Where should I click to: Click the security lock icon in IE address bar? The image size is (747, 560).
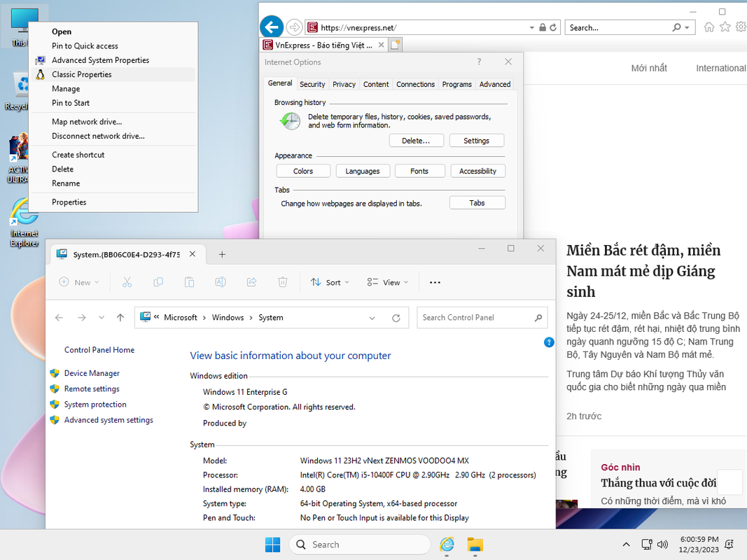542,27
